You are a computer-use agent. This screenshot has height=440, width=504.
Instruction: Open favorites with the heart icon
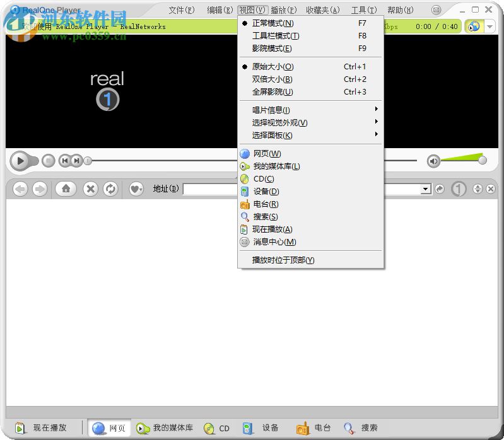[x=136, y=189]
